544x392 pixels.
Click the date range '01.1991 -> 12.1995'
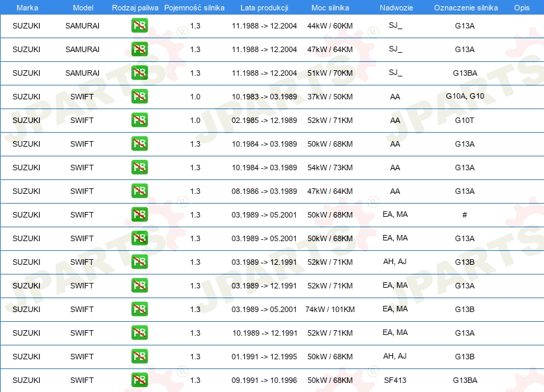[x=264, y=357]
